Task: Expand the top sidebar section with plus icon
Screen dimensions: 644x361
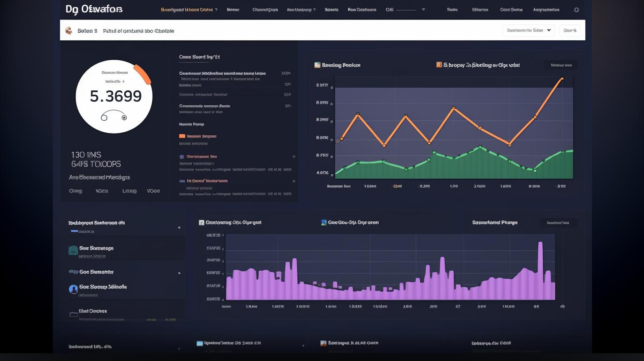Action: [x=179, y=228]
